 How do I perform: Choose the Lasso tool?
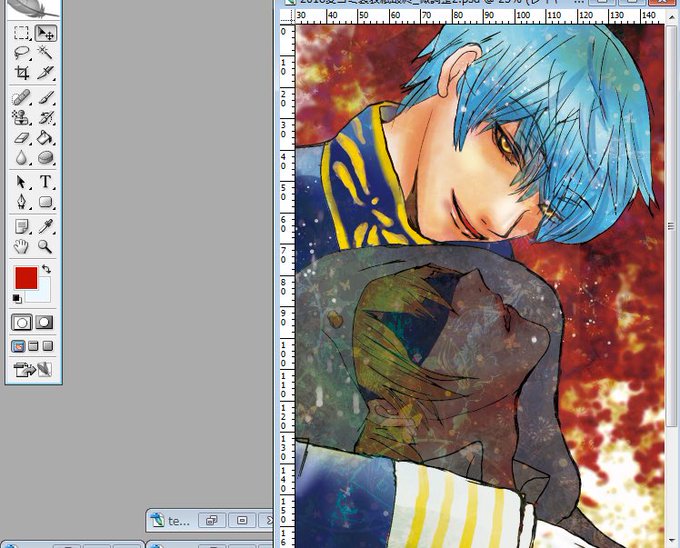tap(21, 53)
